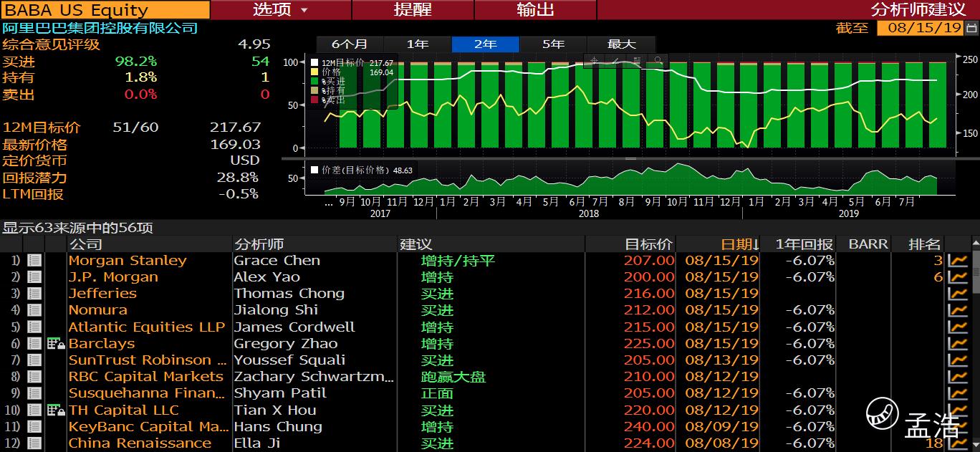This screenshot has width=980, height=452.
Task: Show the Jefferies row chart icon
Action: click(958, 294)
